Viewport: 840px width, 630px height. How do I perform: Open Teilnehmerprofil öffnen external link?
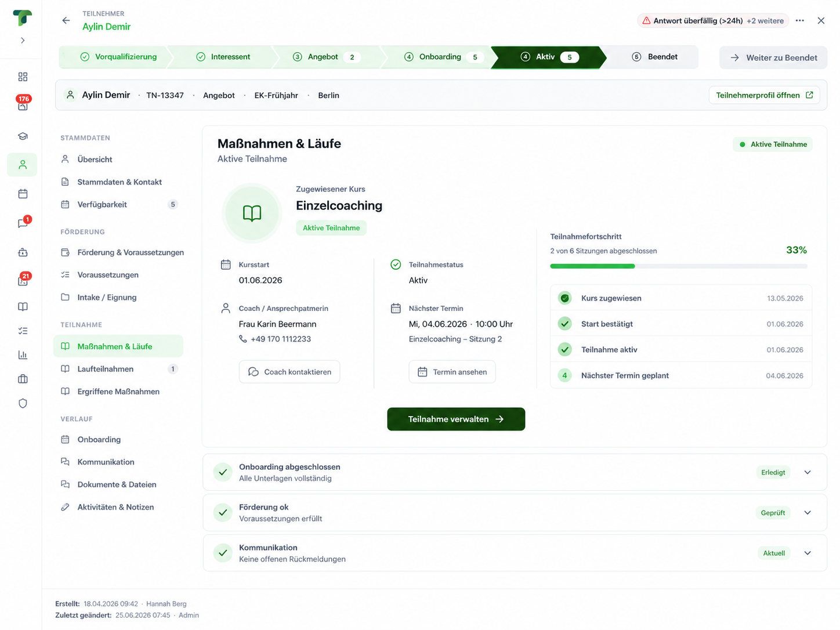click(765, 95)
